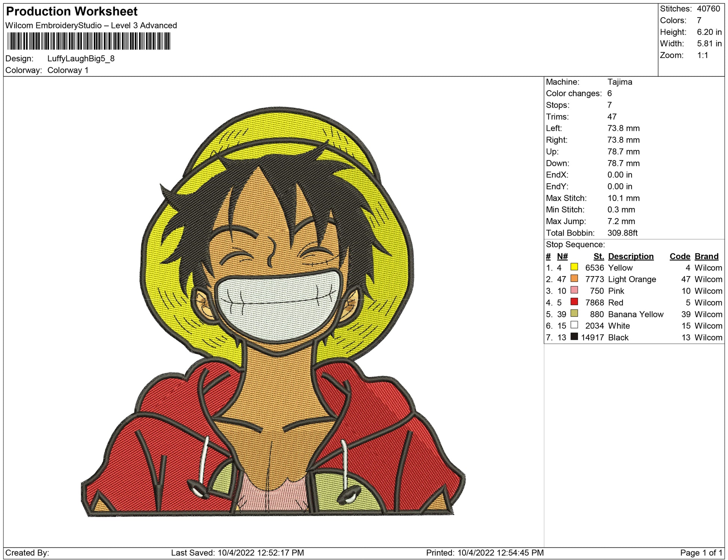This screenshot has width=728, height=560.
Task: Click the Description column header
Action: tap(630, 256)
